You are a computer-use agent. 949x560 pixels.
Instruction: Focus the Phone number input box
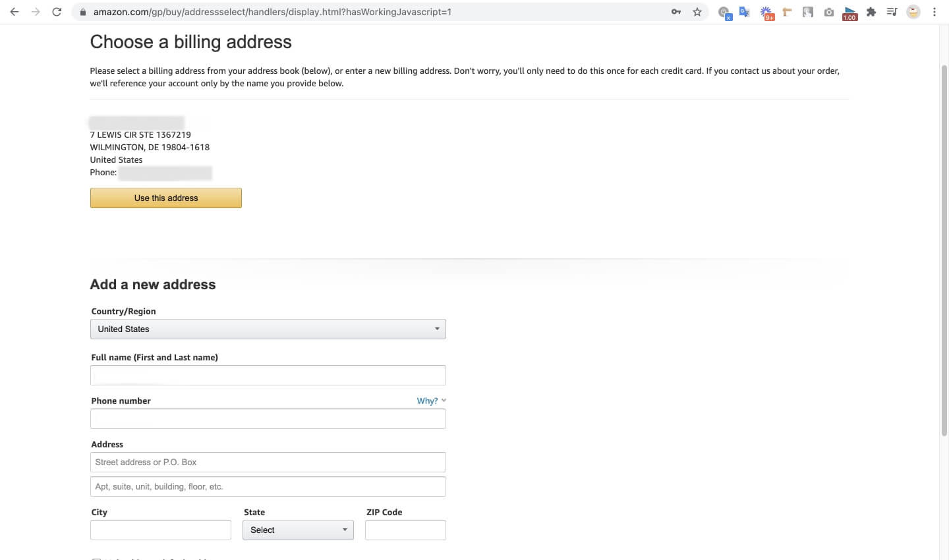tap(268, 419)
